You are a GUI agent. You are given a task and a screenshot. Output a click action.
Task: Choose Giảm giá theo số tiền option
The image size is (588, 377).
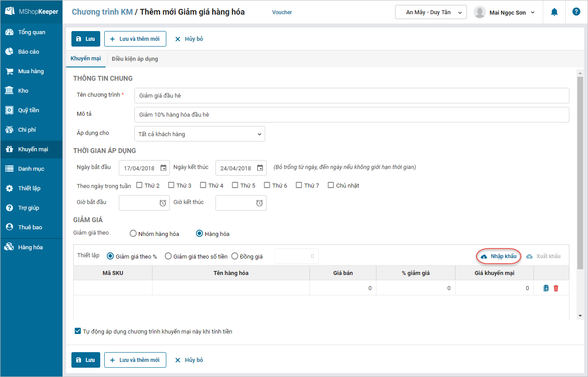(168, 256)
